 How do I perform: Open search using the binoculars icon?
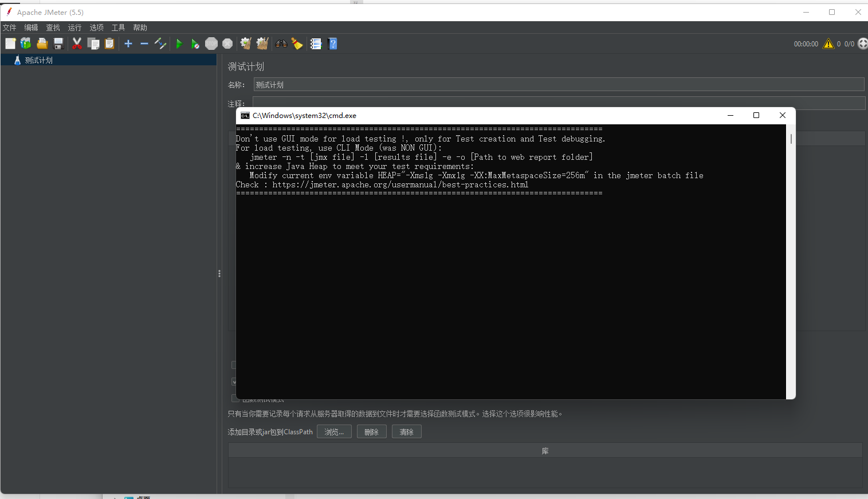[x=281, y=44]
